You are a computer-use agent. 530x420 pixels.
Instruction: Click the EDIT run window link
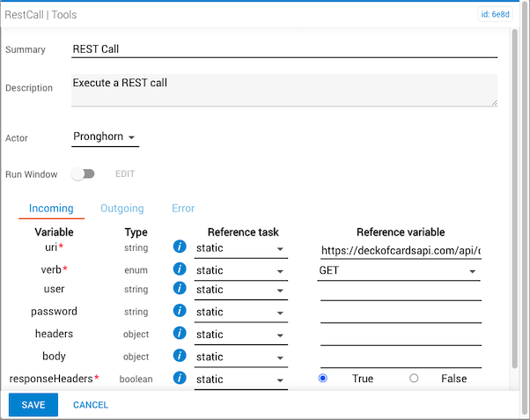125,174
